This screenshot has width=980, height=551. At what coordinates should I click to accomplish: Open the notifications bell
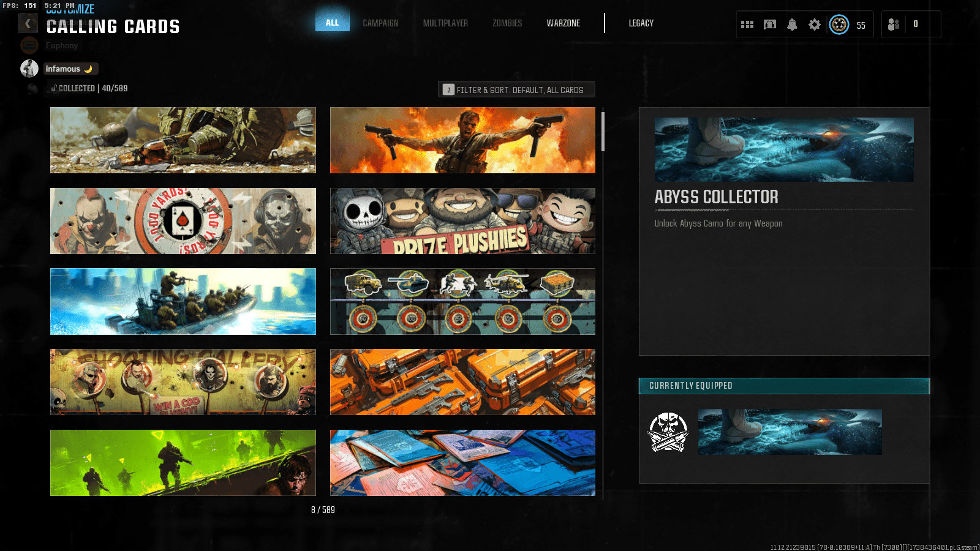792,24
